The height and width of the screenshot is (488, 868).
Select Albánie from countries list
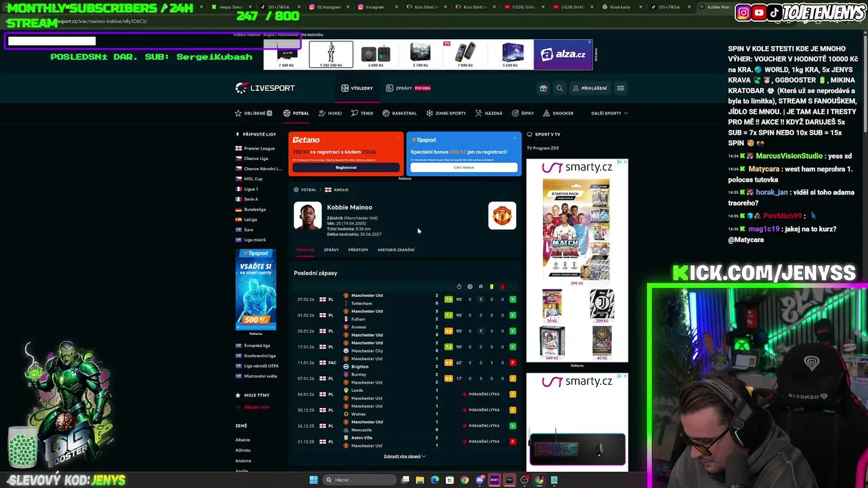coord(243,440)
